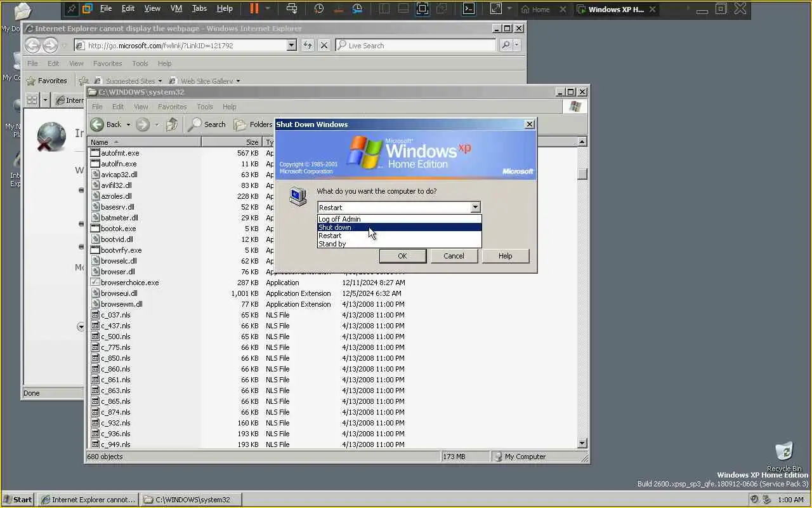The width and height of the screenshot is (812, 508).
Task: Switch to the VMware Home tab
Action: click(x=541, y=10)
